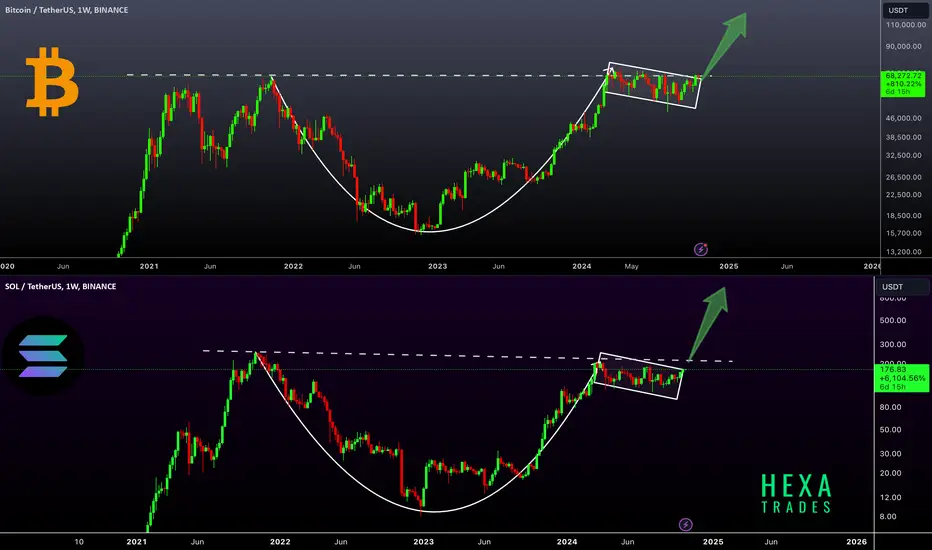Click the 110,000.00 price axis value
The height and width of the screenshot is (550, 932).
(x=905, y=25)
